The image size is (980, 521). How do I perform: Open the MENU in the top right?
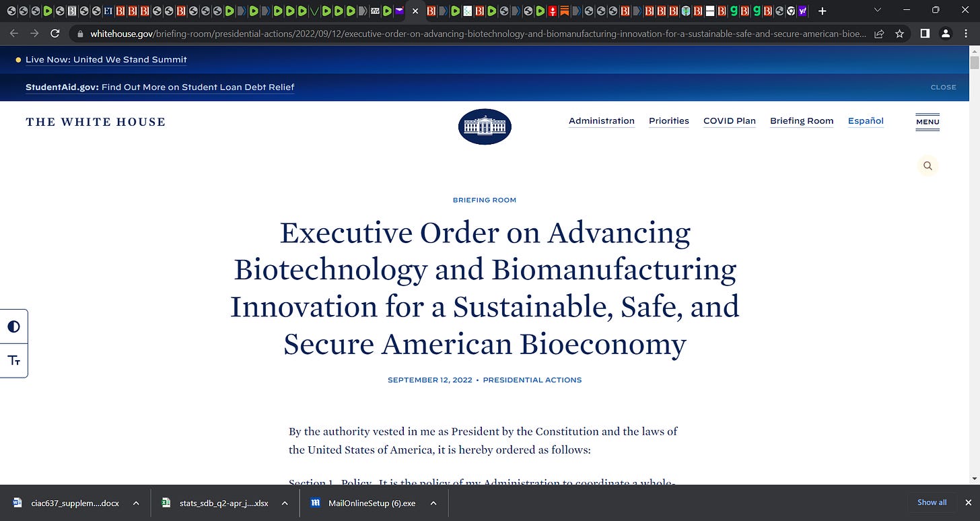click(x=927, y=122)
